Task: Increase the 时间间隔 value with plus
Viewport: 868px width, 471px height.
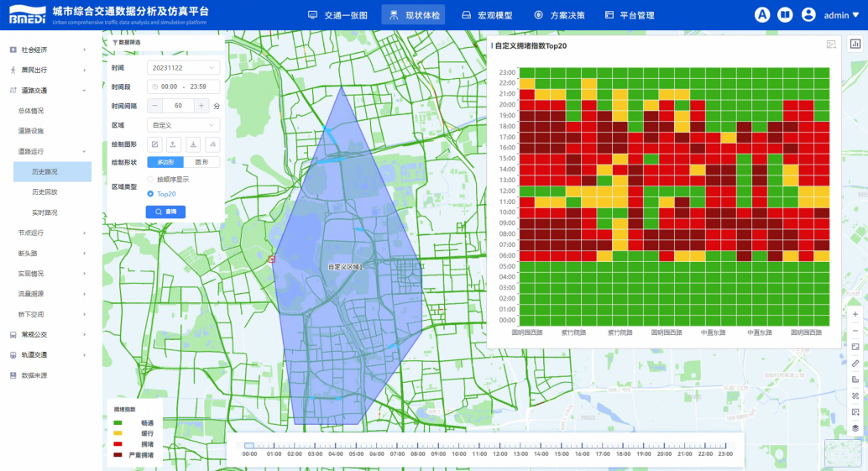Action: tap(201, 106)
